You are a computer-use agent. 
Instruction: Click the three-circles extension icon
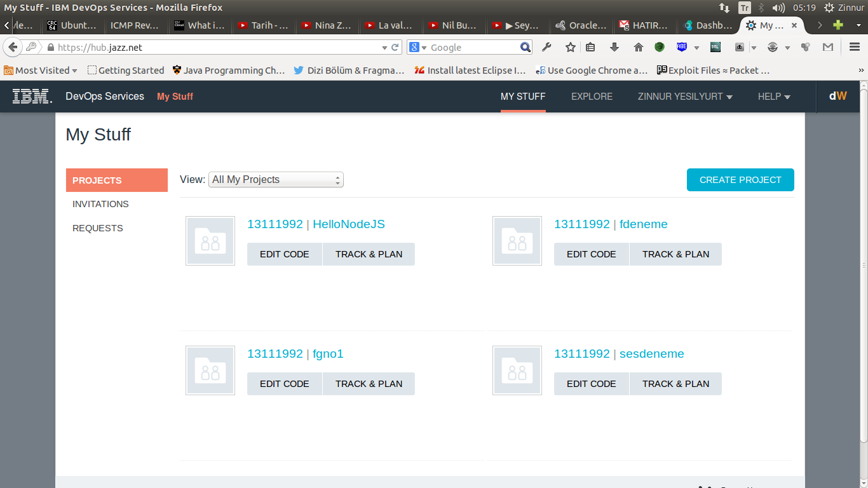pyautogui.click(x=806, y=47)
